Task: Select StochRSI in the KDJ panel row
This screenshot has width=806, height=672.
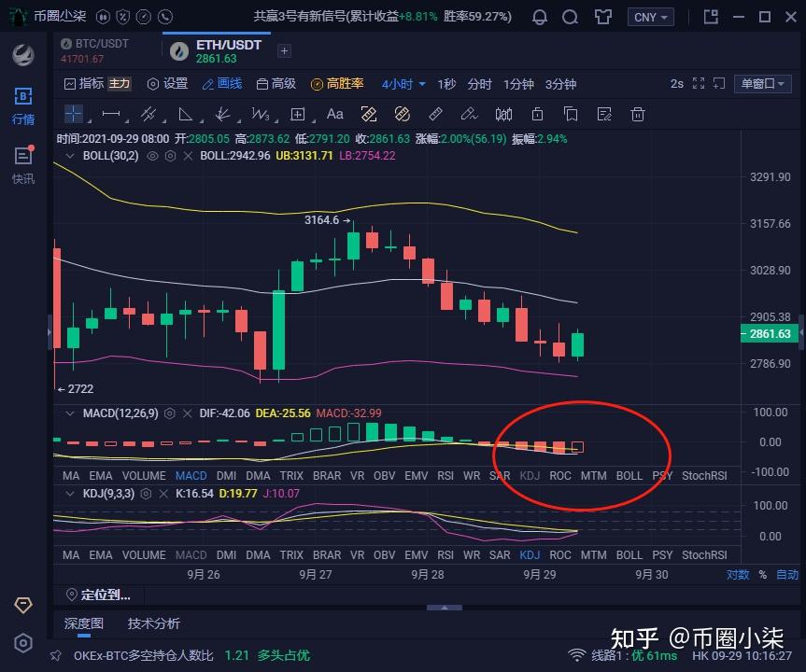Action: (x=704, y=555)
